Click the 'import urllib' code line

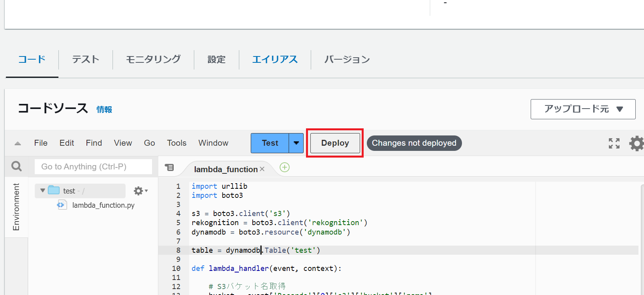[220, 186]
